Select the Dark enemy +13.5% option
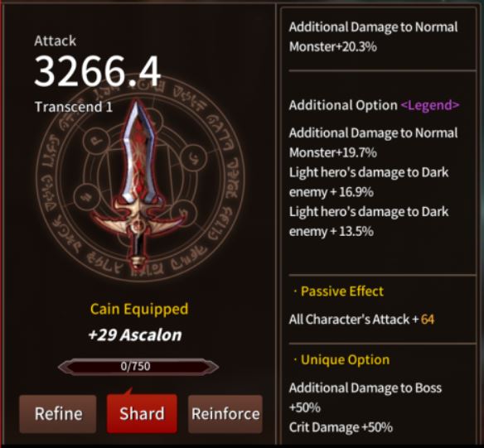 point(369,222)
